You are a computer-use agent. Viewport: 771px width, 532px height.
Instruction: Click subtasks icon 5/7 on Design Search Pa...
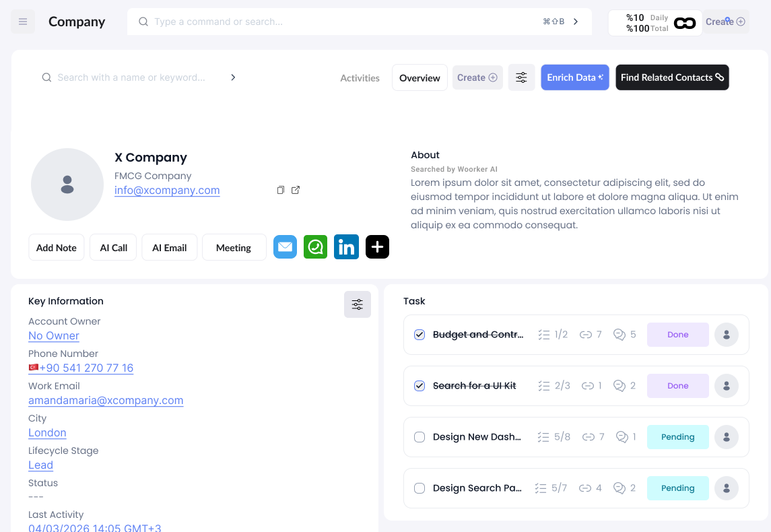pyautogui.click(x=541, y=488)
